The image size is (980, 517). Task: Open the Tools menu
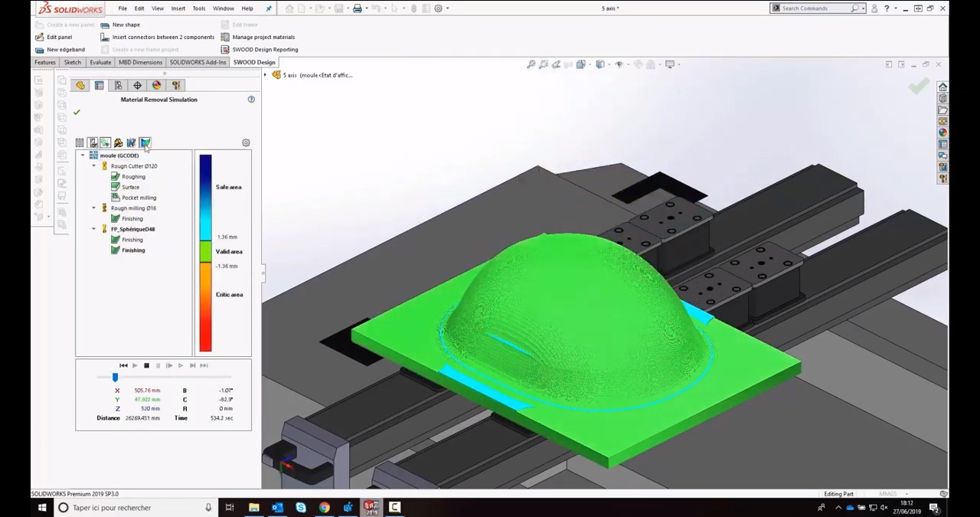click(x=198, y=8)
